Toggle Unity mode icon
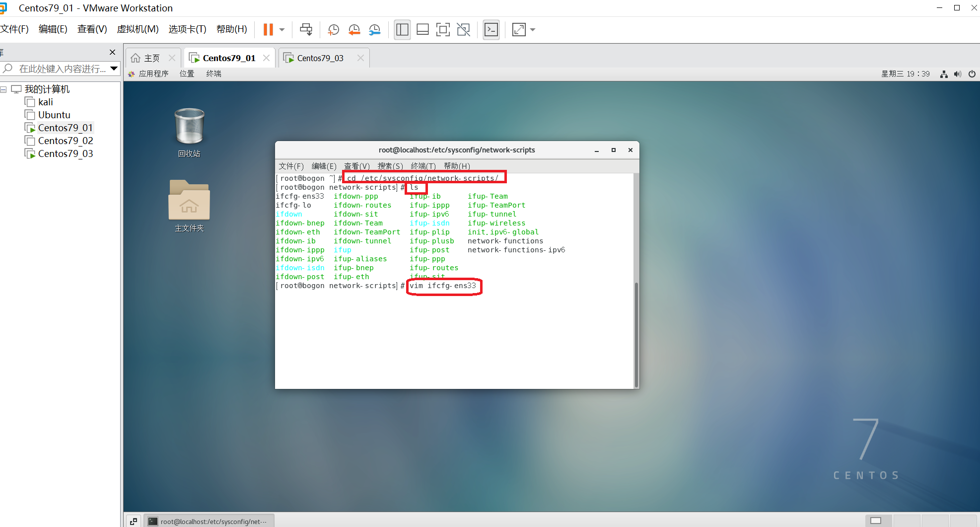Screen dimensions: 980x527 463,30
